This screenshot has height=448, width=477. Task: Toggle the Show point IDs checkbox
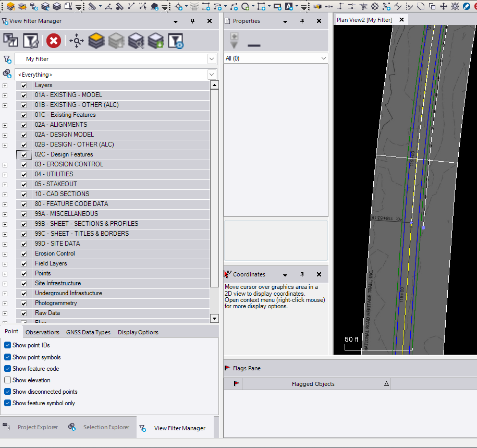point(8,345)
